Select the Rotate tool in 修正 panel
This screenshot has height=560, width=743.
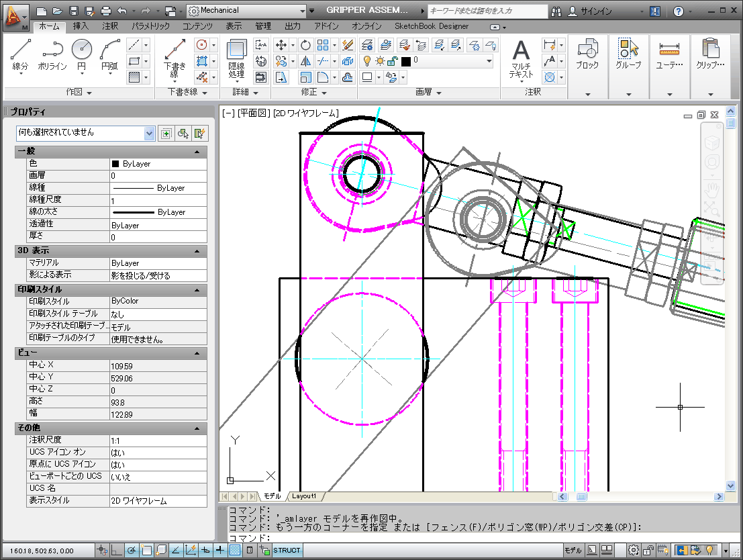pyautogui.click(x=305, y=45)
